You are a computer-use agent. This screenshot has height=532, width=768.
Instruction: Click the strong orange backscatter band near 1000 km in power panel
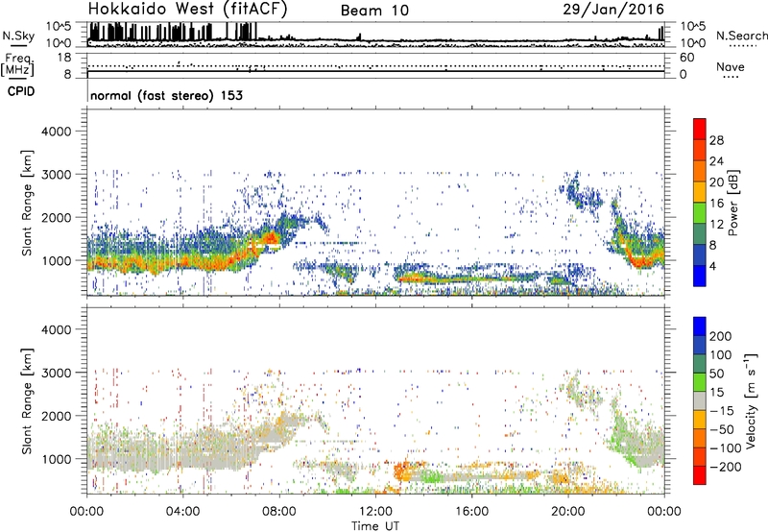tap(166, 262)
